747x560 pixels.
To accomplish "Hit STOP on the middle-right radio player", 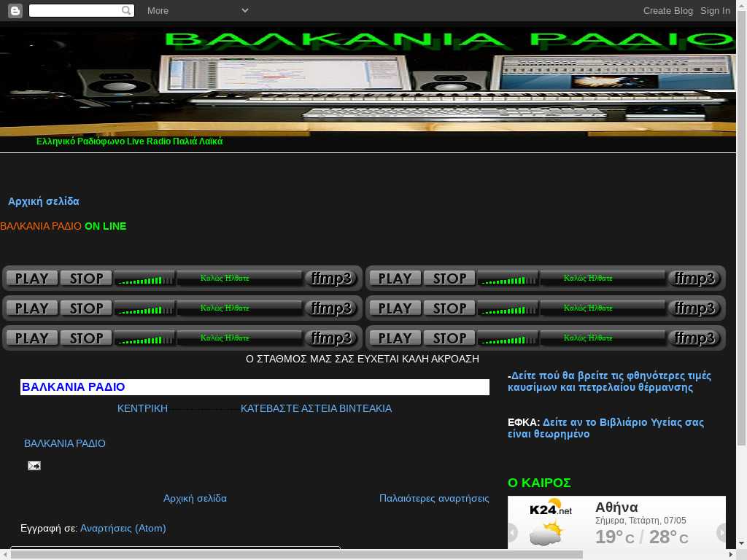I will pos(449,308).
